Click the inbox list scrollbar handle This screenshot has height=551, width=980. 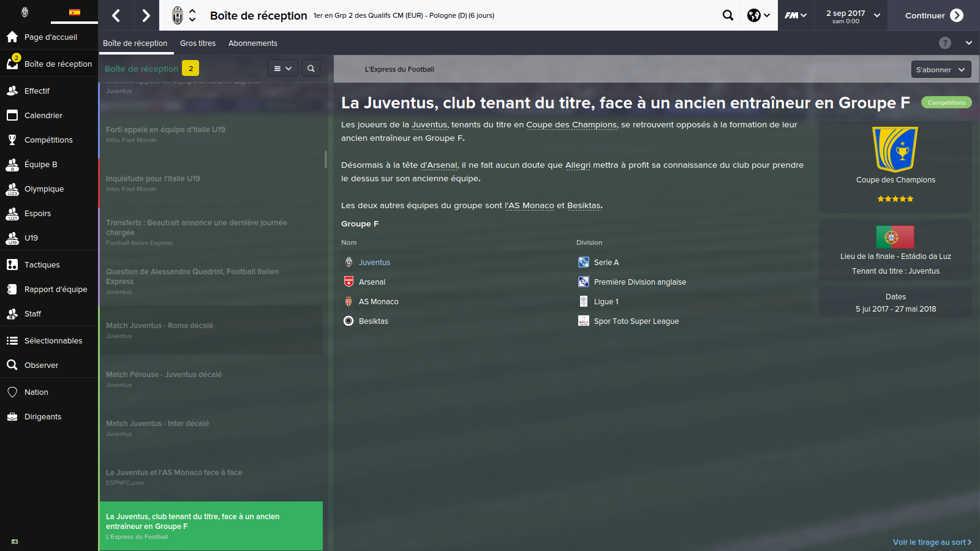(325, 160)
